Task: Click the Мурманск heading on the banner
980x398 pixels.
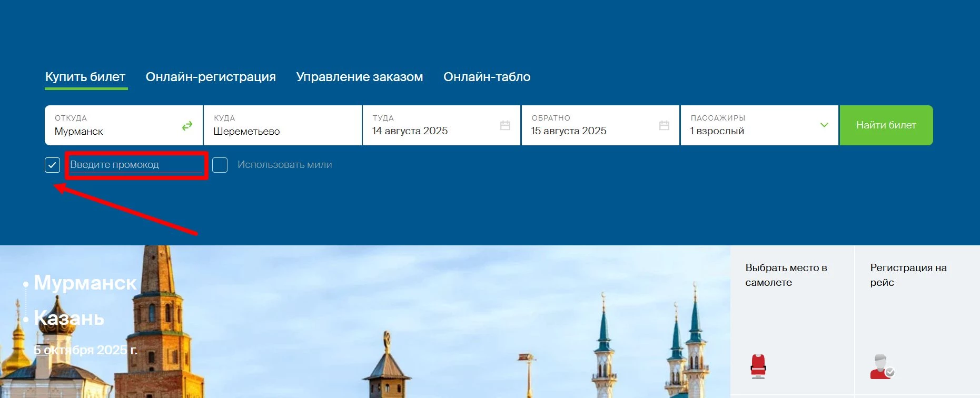Action: (x=85, y=283)
